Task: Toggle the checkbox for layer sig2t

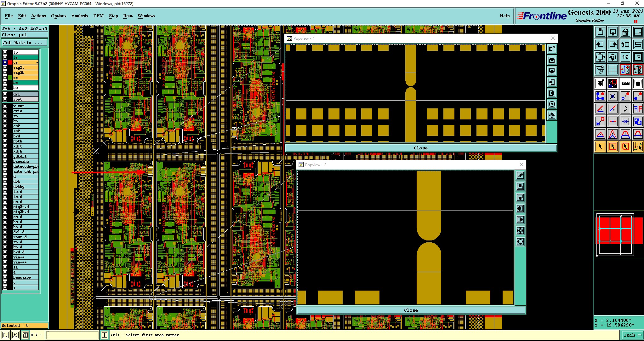Action: (5, 67)
